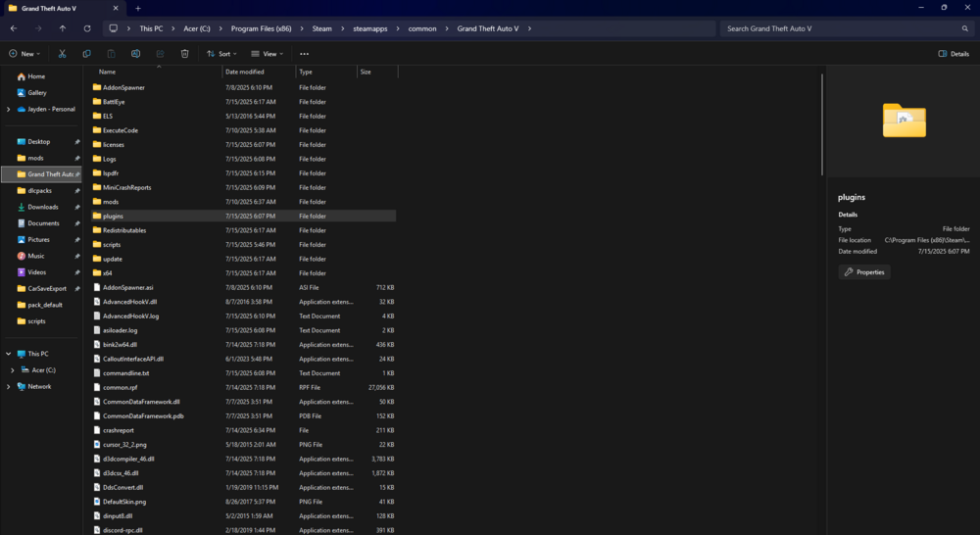Click the Copy icon in toolbar
The height and width of the screenshot is (535, 980).
86,54
